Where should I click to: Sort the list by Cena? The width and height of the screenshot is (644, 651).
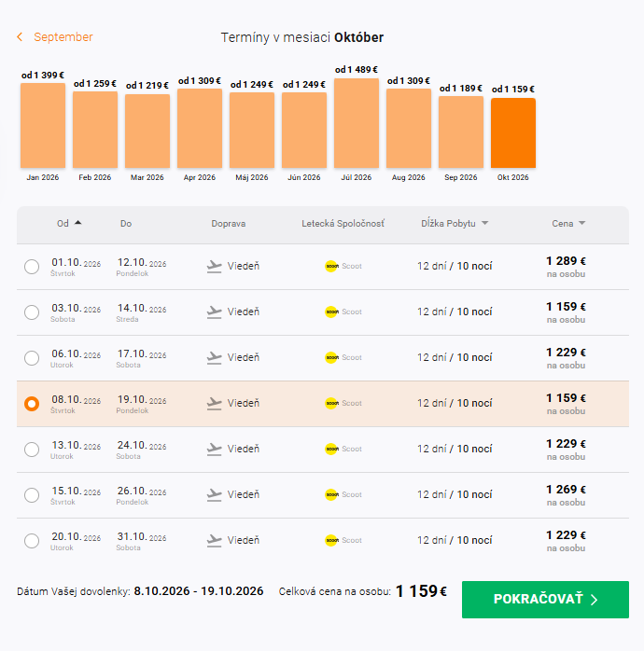567,224
